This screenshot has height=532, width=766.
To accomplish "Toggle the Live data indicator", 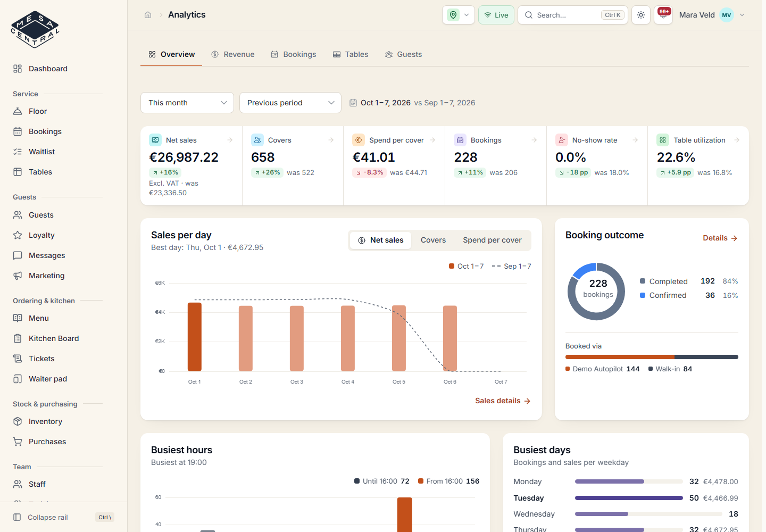I will click(496, 15).
